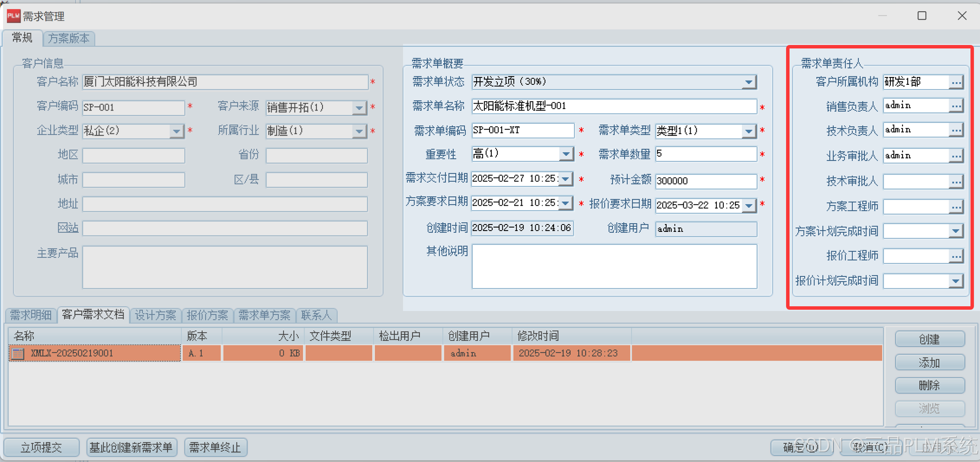Click the PLM application logo icon

13,16
